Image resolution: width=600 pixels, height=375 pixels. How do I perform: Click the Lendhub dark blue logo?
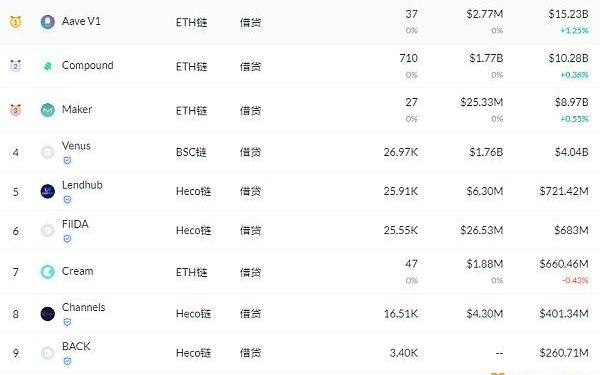pyautogui.click(x=47, y=191)
